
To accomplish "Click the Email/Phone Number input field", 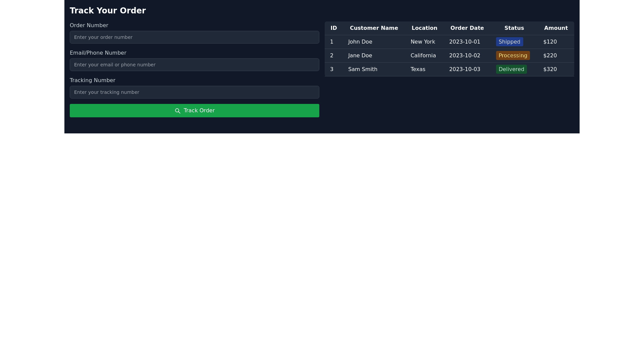I will [x=194, y=65].
